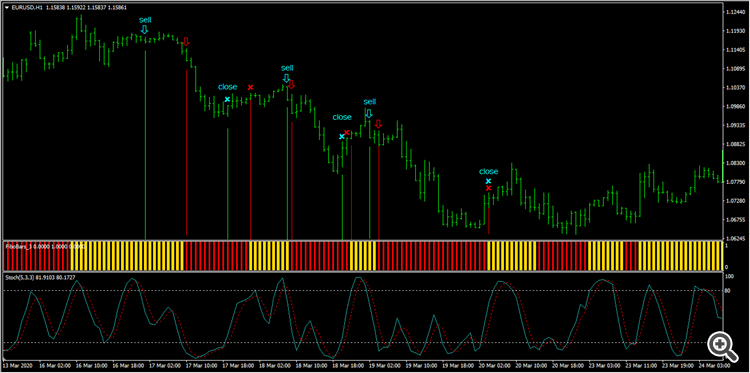Open the chart dropdown triangle beside EURUSD,H1
This screenshot has width=750, height=373.
pos(7,6)
